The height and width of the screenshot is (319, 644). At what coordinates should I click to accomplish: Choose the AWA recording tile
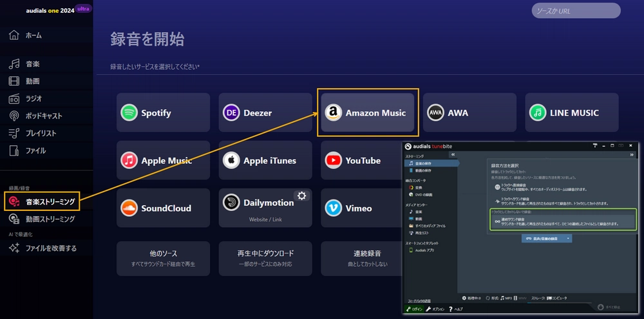(x=470, y=113)
